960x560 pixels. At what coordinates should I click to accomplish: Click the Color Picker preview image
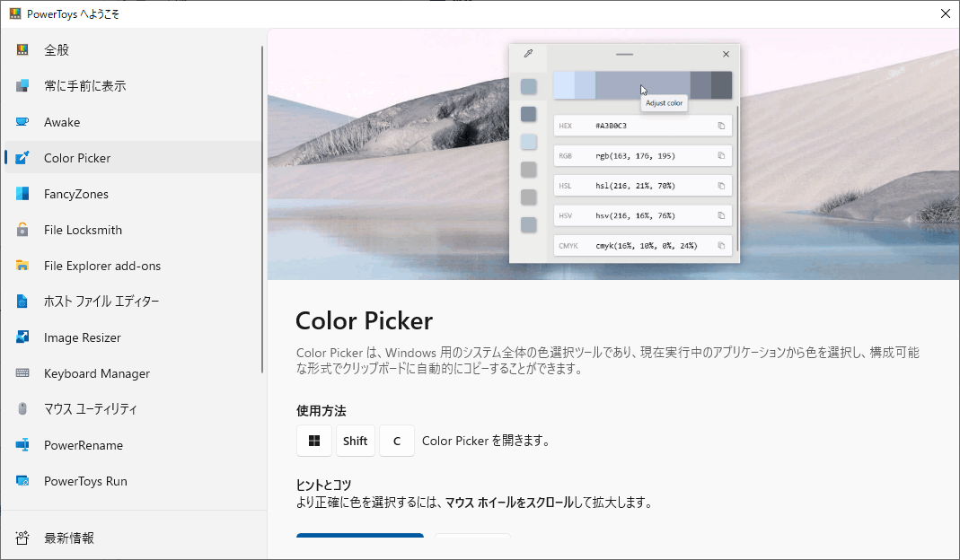pos(613,154)
